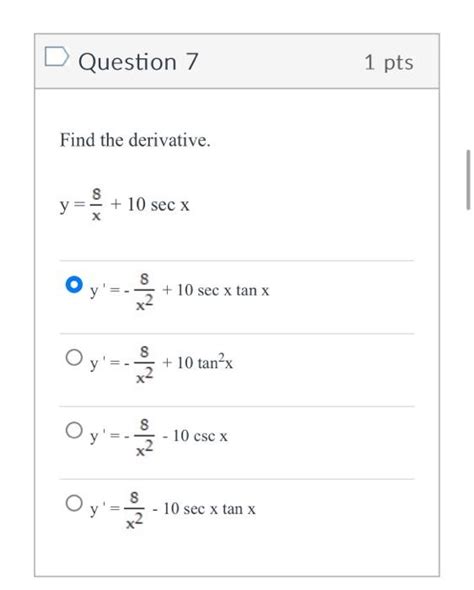Click the page scrollbar thumb on the right
The width and height of the screenshot is (474, 590).
[x=468, y=179]
